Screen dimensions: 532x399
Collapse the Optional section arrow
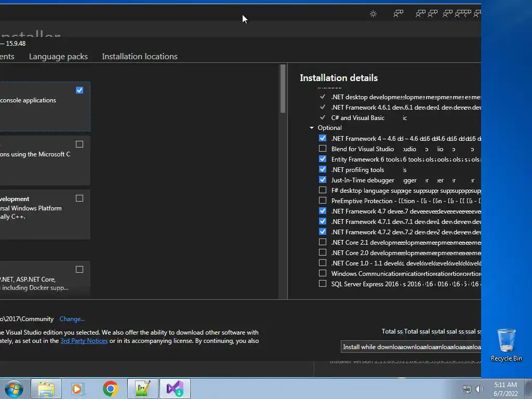(312, 128)
